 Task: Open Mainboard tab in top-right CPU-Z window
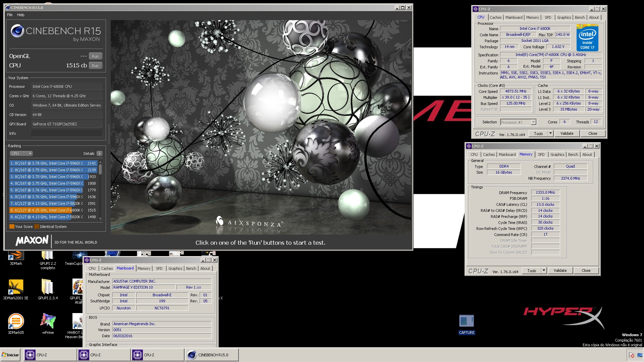(514, 17)
